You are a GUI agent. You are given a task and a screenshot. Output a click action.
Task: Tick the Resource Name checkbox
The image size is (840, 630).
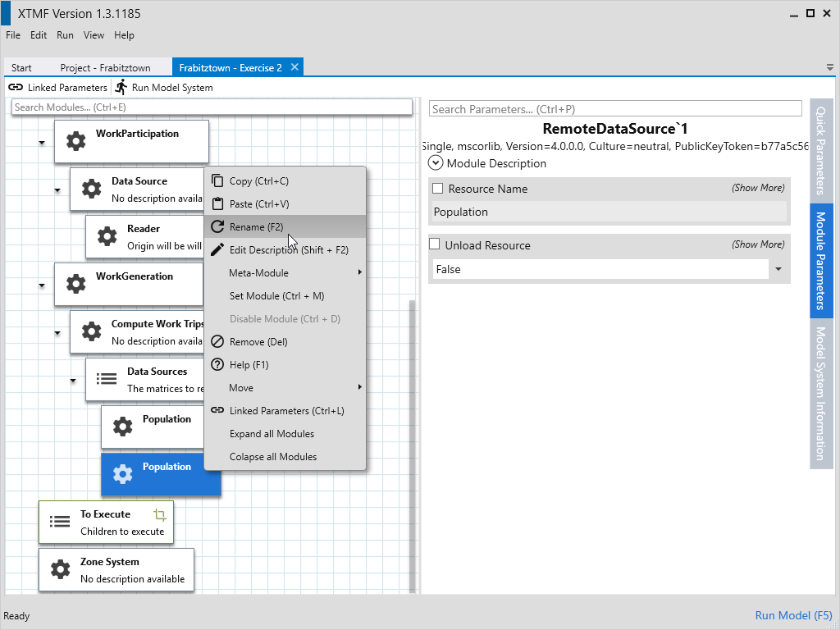(x=437, y=189)
